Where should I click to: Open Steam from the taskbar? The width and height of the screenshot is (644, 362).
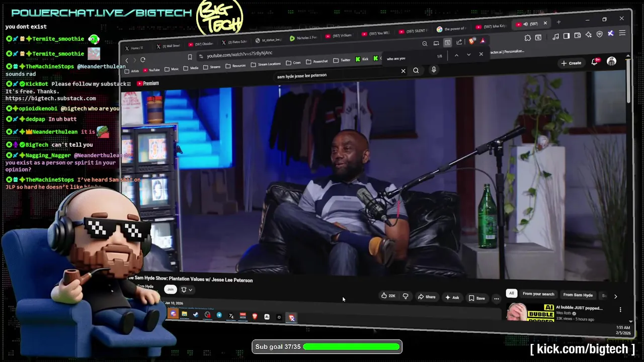[x=196, y=314]
